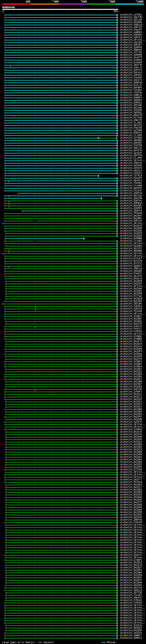Click the yellow gap marker in O65735 row
146x644 pixels.
11,66
